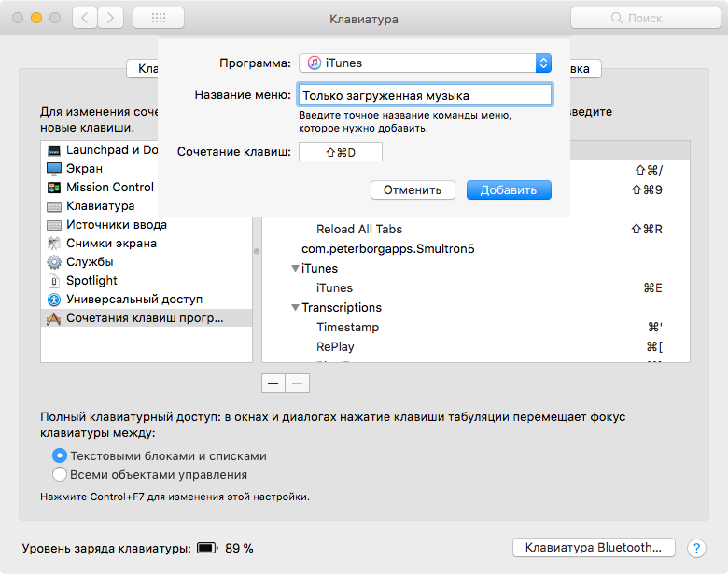Click the help question mark button
This screenshot has width=728, height=574.
tap(696, 549)
